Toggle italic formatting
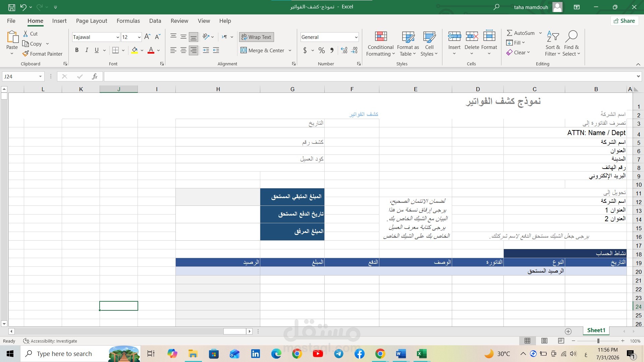644x362 pixels. pyautogui.click(x=87, y=50)
